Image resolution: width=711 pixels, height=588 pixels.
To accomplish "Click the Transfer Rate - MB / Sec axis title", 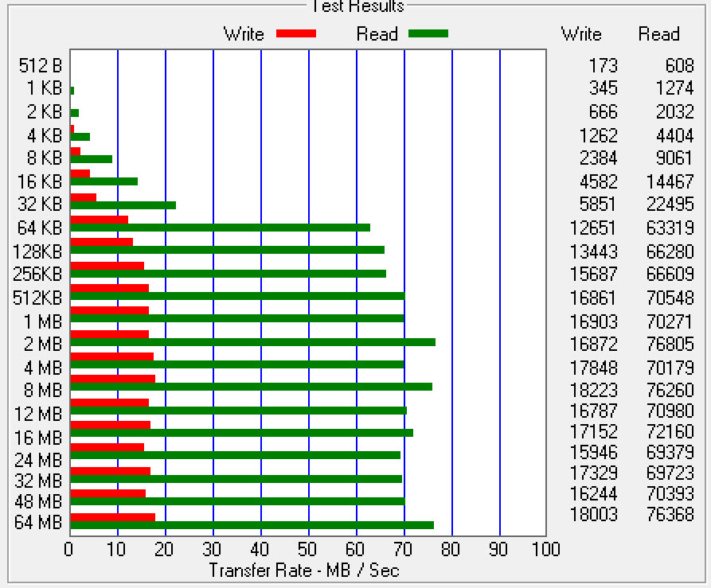I will (303, 570).
